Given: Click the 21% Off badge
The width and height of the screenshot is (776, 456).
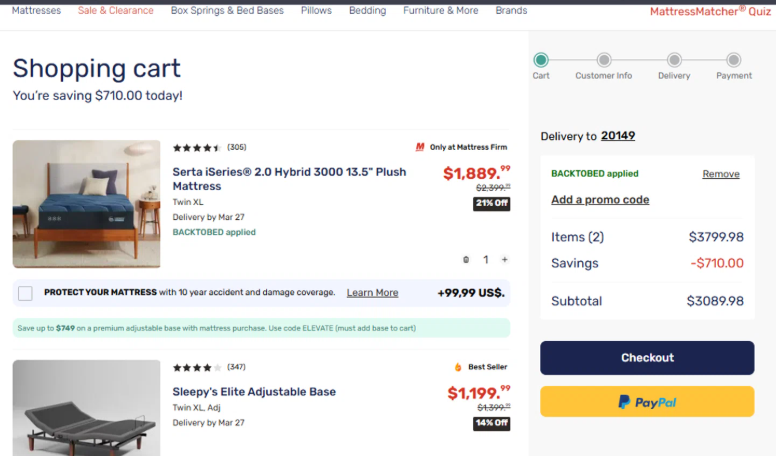Looking at the screenshot, I should click(x=491, y=203).
